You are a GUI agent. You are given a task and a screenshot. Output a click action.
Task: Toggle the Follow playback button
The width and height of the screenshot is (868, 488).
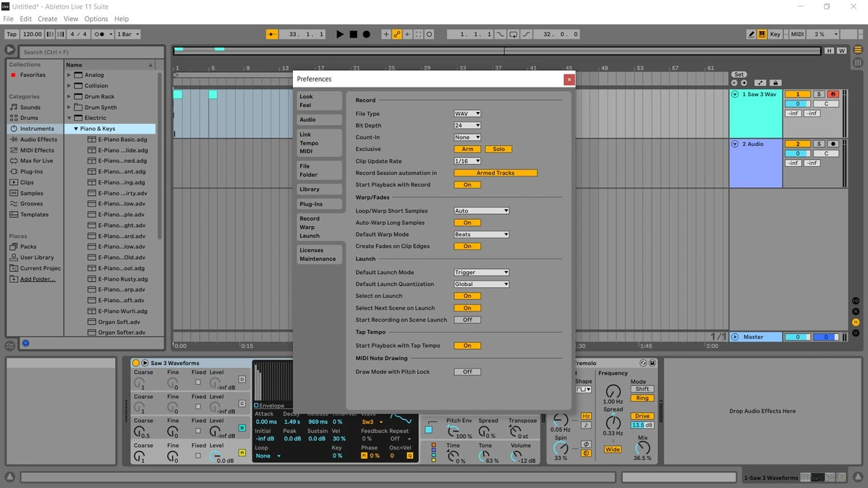pos(272,34)
